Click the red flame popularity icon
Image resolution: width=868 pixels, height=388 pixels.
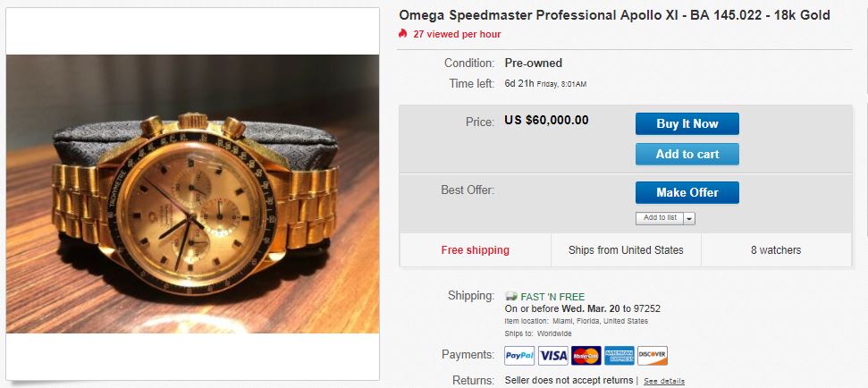pos(403,34)
